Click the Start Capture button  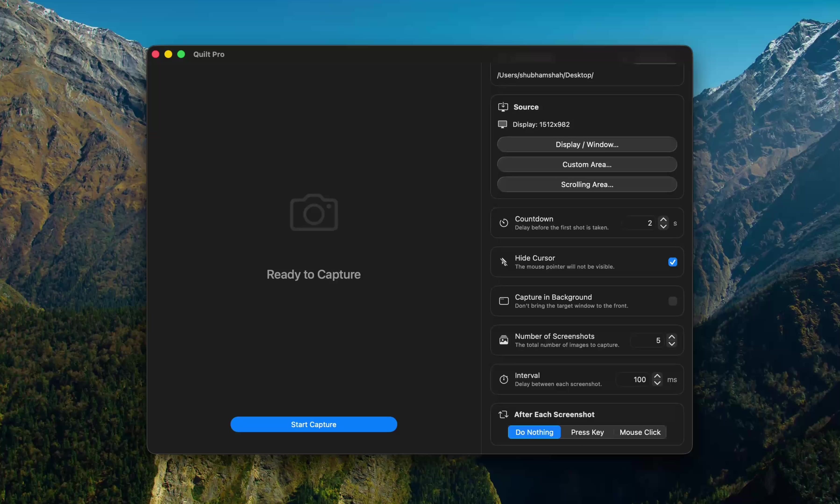click(x=314, y=424)
